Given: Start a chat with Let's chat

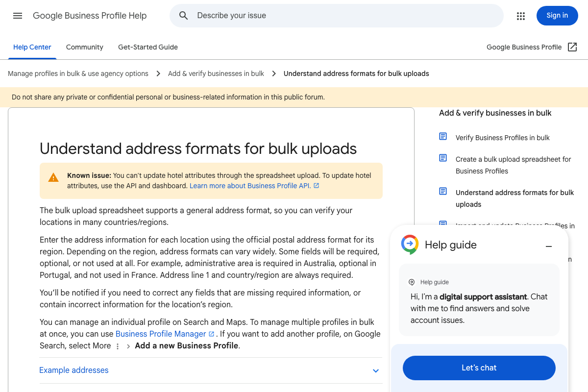Looking at the screenshot, I should pyautogui.click(x=479, y=368).
